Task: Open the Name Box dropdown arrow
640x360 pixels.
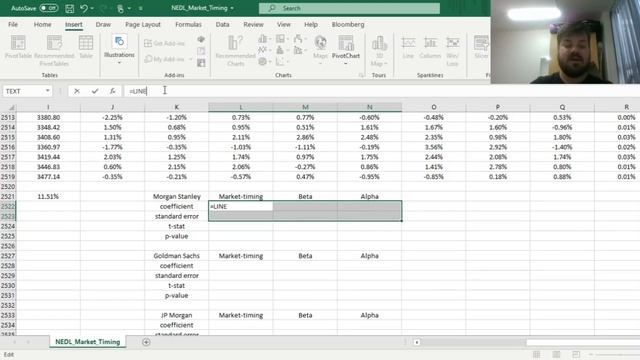Action: coord(48,91)
